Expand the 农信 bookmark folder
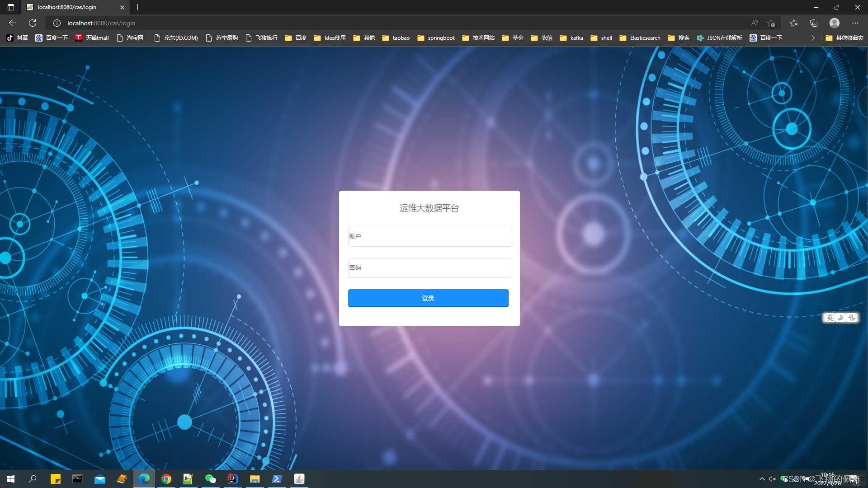This screenshot has width=868, height=488. pyautogui.click(x=542, y=38)
